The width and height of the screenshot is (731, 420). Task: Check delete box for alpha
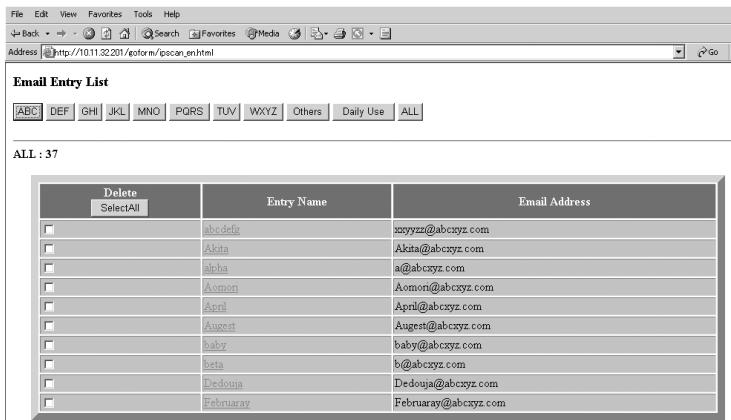click(x=49, y=268)
